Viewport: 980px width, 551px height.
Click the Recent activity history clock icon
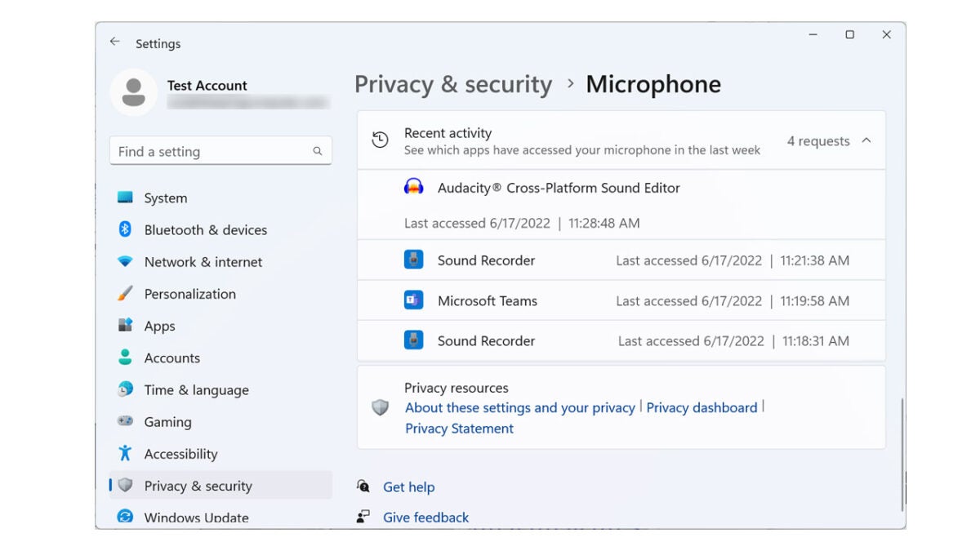tap(380, 140)
